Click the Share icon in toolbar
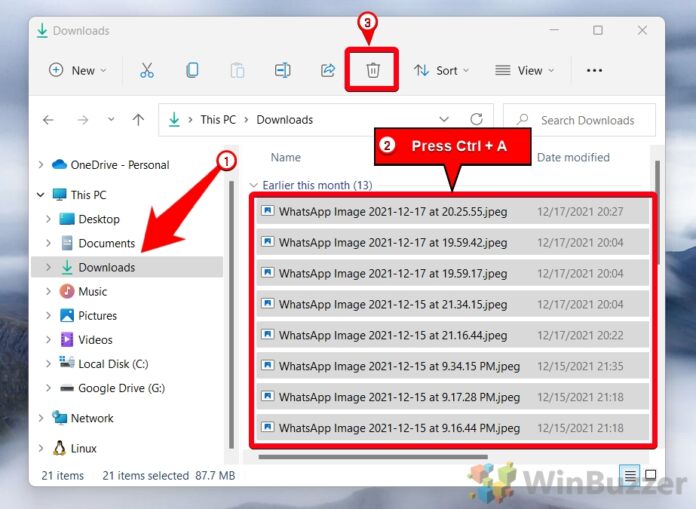696x509 pixels. pos(328,70)
